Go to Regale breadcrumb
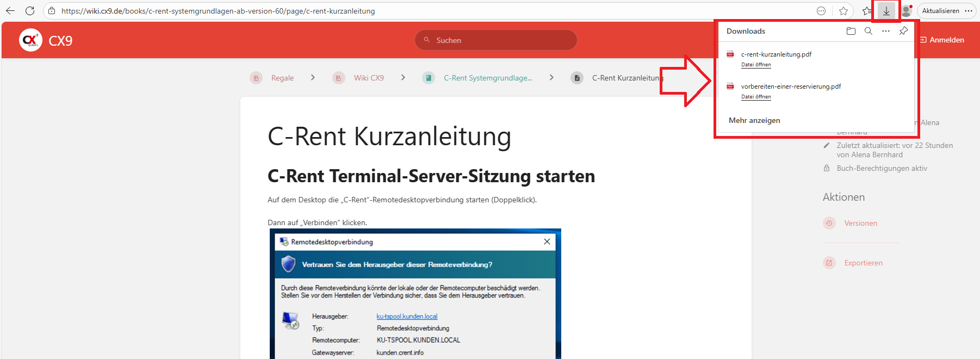 [282, 78]
